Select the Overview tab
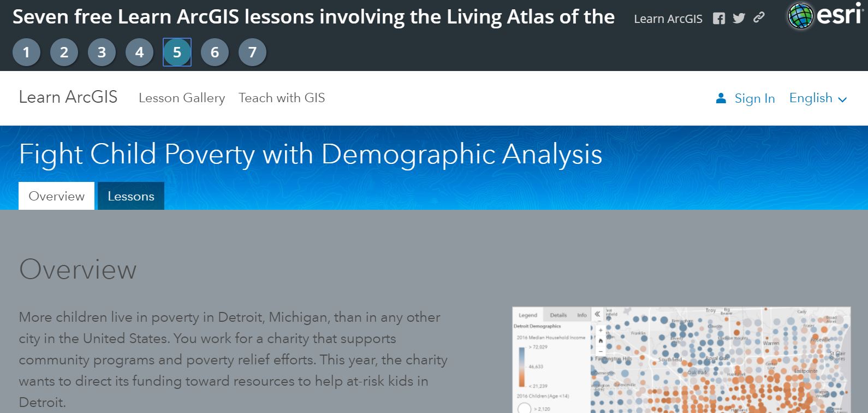Screen dimensions: 868x413 tap(56, 196)
